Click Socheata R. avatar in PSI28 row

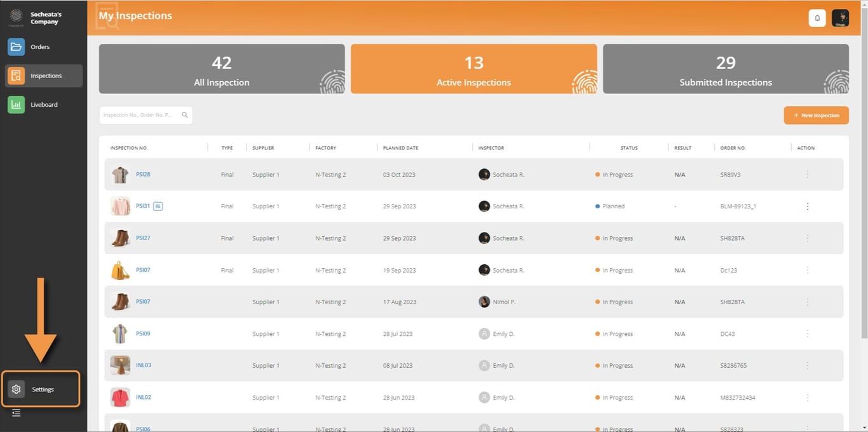point(484,174)
